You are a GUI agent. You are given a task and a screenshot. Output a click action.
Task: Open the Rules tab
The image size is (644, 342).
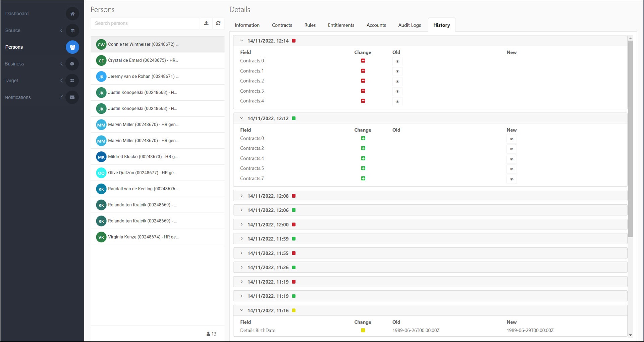point(310,25)
